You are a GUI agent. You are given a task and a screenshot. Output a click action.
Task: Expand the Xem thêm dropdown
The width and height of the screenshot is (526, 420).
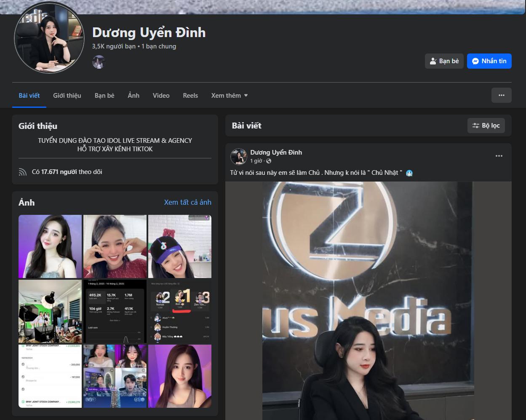pyautogui.click(x=230, y=96)
